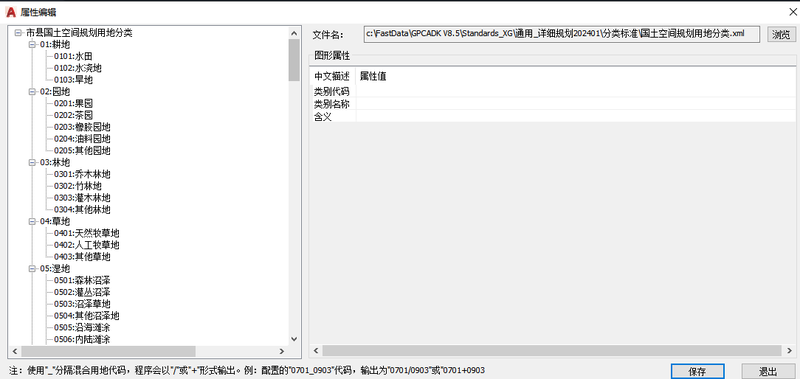Image resolution: width=800 pixels, height=379 pixels.
Task: Select tree item 0504:其他沼泽地
Action: click(x=87, y=315)
